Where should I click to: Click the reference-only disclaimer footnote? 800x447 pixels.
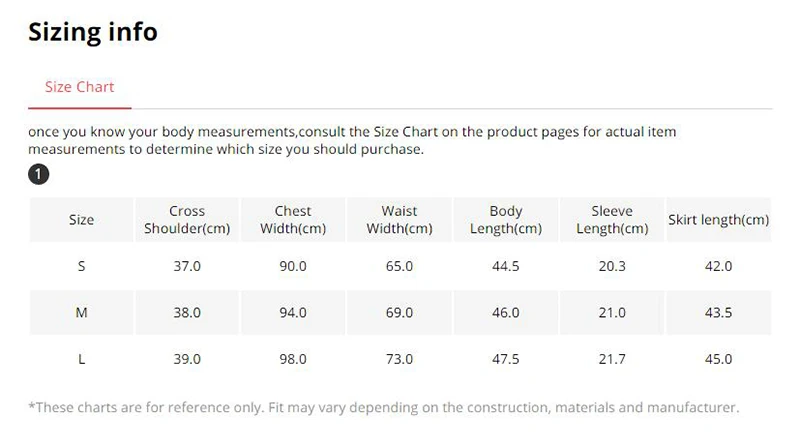pos(383,408)
